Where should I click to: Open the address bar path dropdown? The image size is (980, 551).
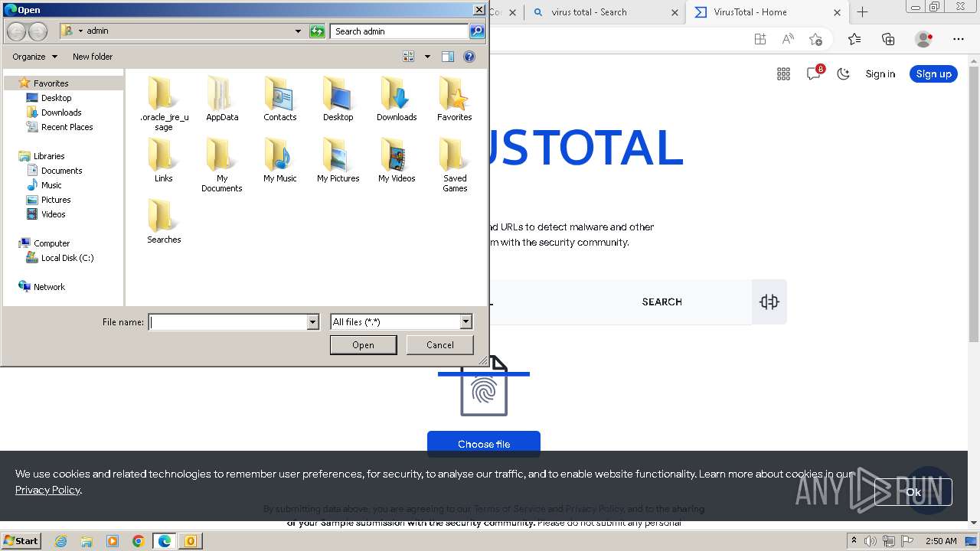pyautogui.click(x=298, y=31)
